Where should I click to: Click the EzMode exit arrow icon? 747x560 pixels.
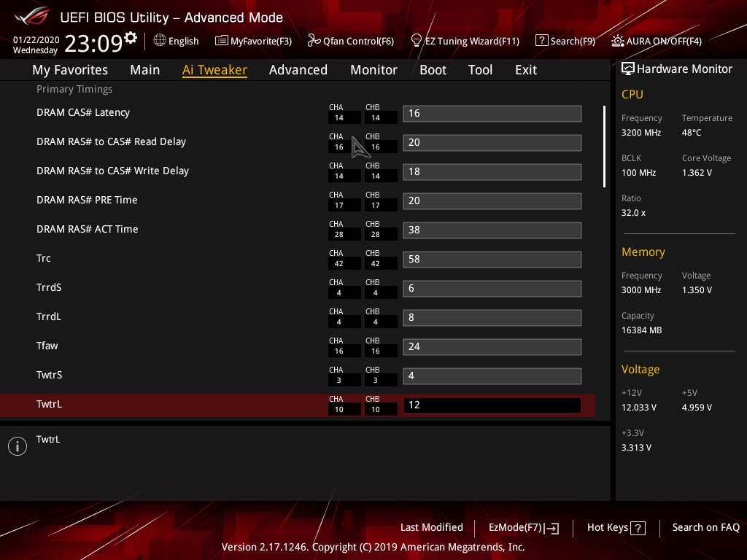click(551, 528)
